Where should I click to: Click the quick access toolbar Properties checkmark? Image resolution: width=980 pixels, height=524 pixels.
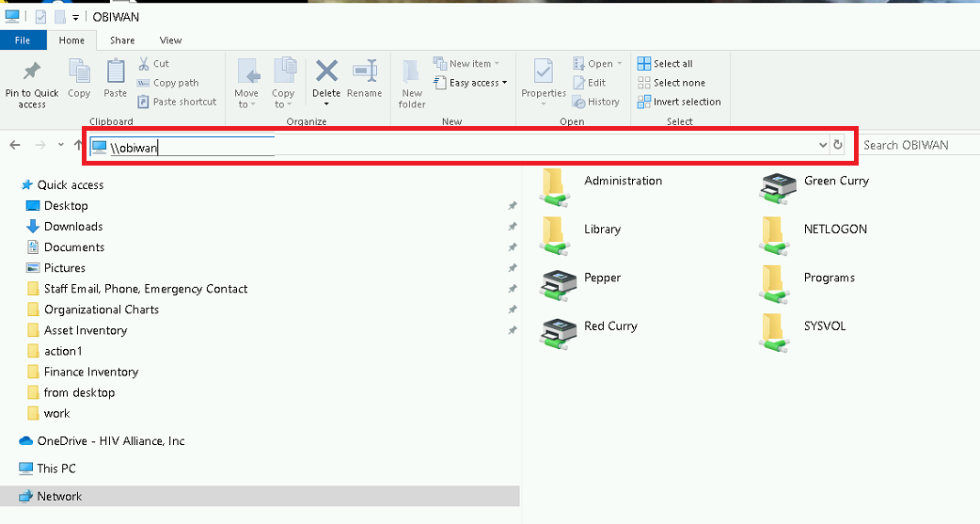(x=40, y=17)
